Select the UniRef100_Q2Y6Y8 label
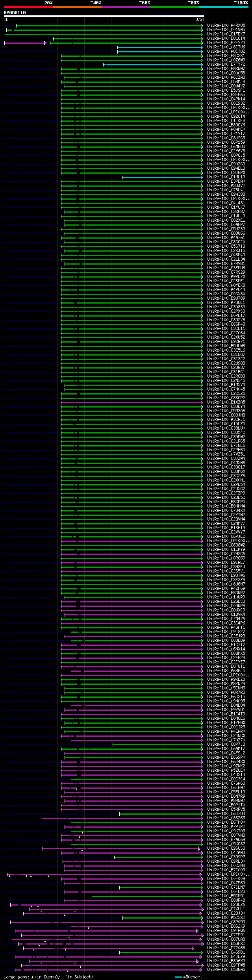Viewport: 252px width, 980px height. [226, 151]
